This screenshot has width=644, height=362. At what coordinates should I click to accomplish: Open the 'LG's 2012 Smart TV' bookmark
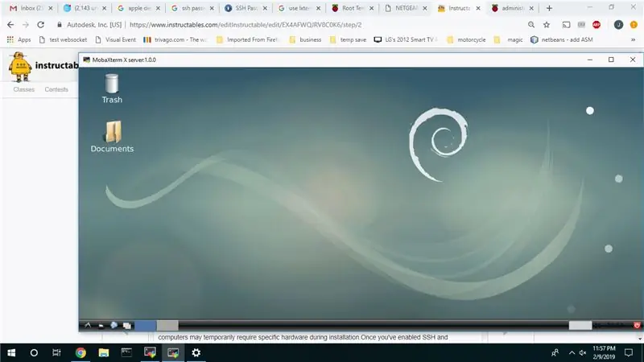406,39
